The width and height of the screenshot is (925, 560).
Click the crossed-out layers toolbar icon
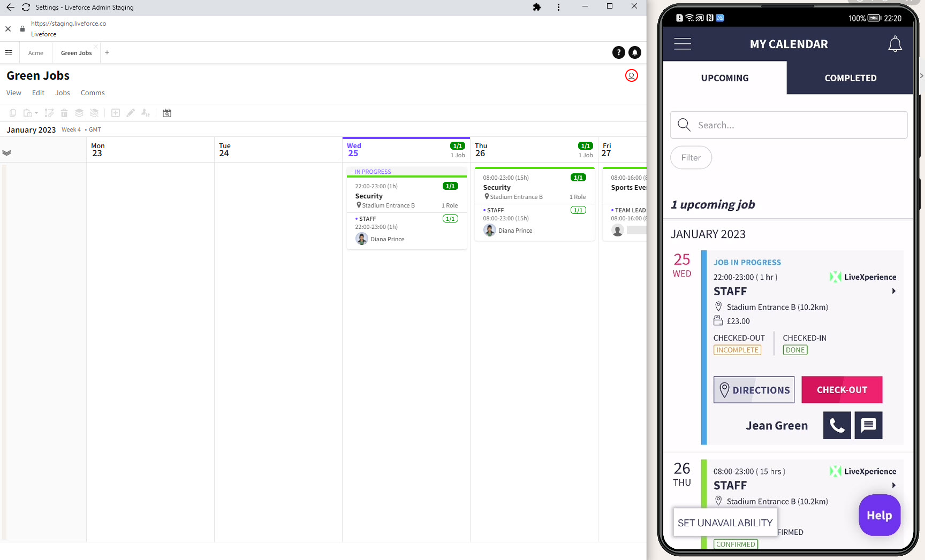click(x=94, y=113)
